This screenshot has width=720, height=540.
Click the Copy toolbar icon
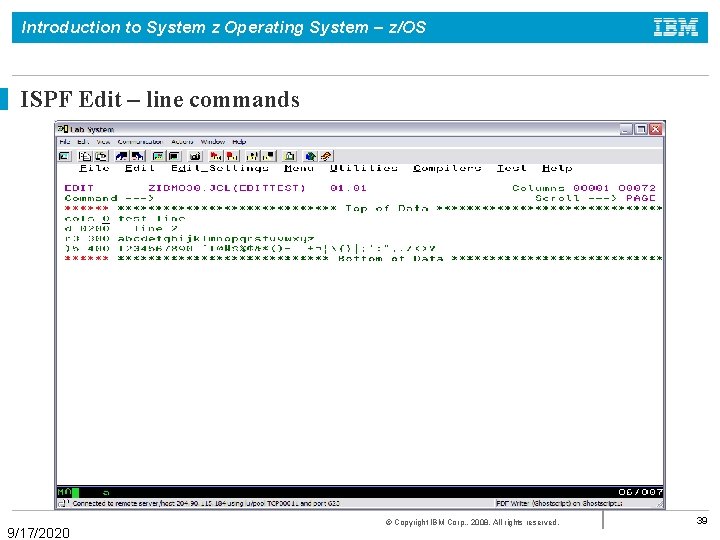tap(85, 156)
